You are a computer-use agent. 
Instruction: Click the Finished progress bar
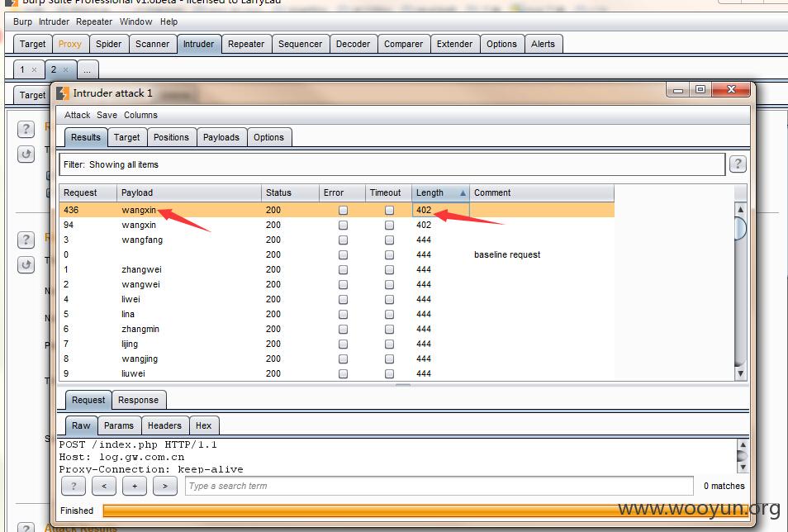(425, 511)
